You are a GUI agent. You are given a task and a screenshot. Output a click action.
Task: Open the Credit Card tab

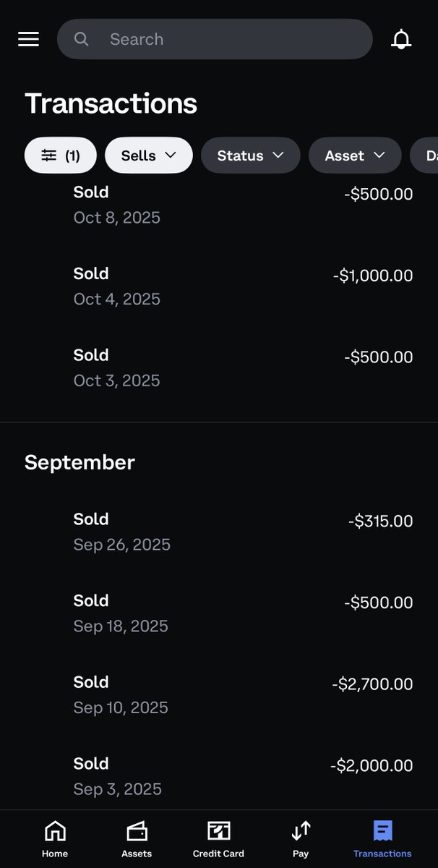click(218, 839)
